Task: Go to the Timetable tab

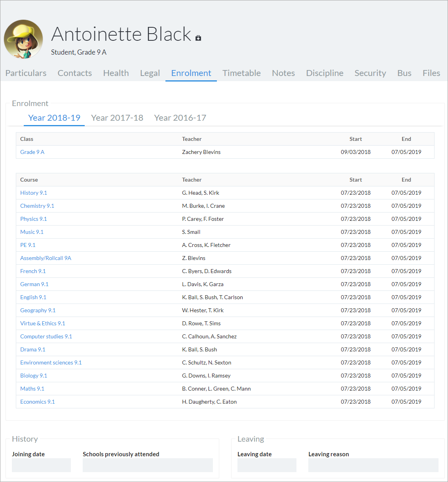Action: pyautogui.click(x=241, y=73)
